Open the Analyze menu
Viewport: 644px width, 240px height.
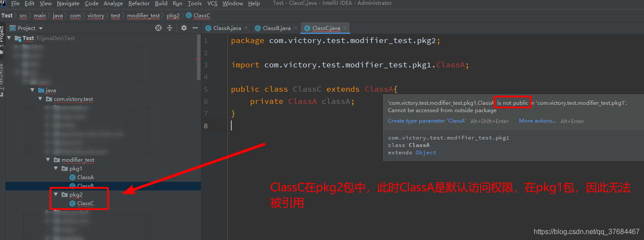[113, 3]
